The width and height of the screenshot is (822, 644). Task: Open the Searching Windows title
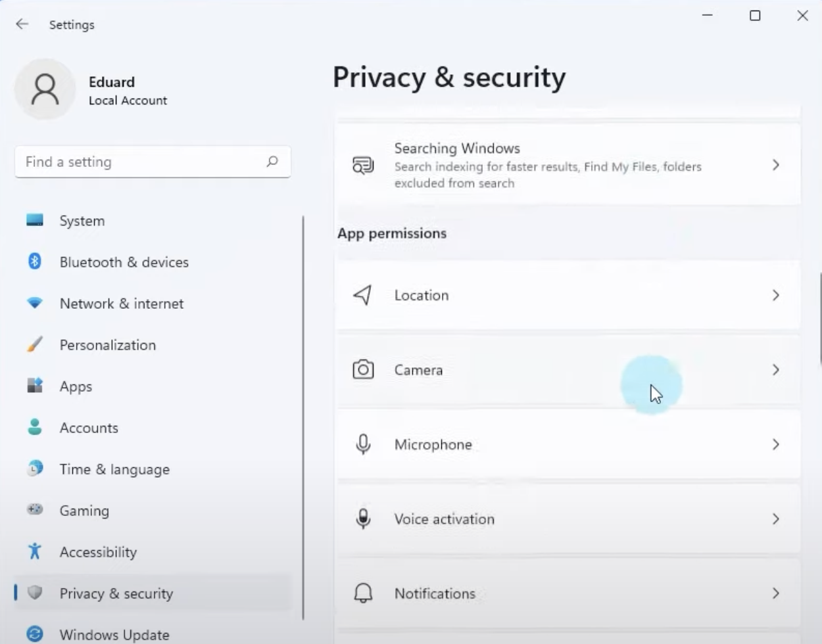[457, 148]
